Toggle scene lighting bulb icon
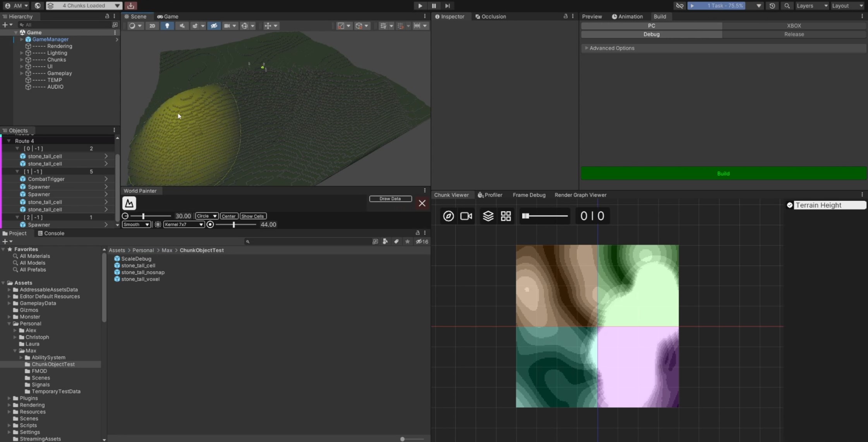 pos(167,26)
